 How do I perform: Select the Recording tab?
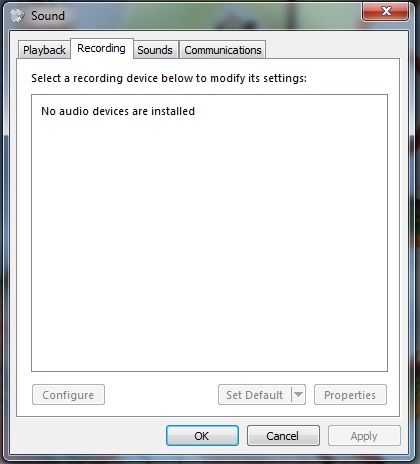point(102,49)
